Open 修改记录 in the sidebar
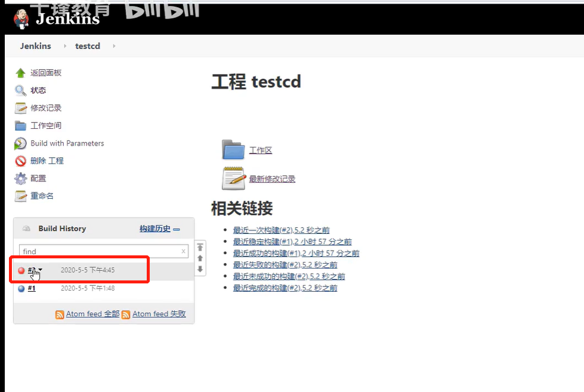 pos(46,107)
